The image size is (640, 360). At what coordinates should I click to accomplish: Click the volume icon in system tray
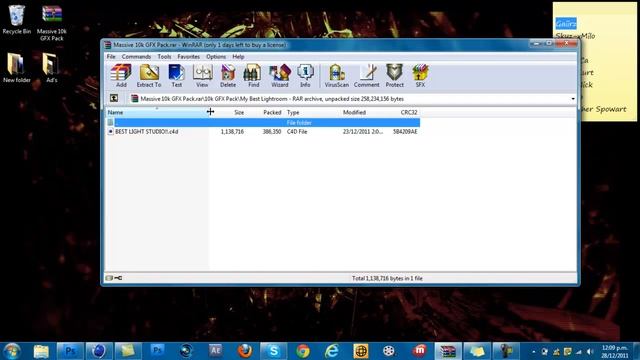pyautogui.click(x=589, y=351)
